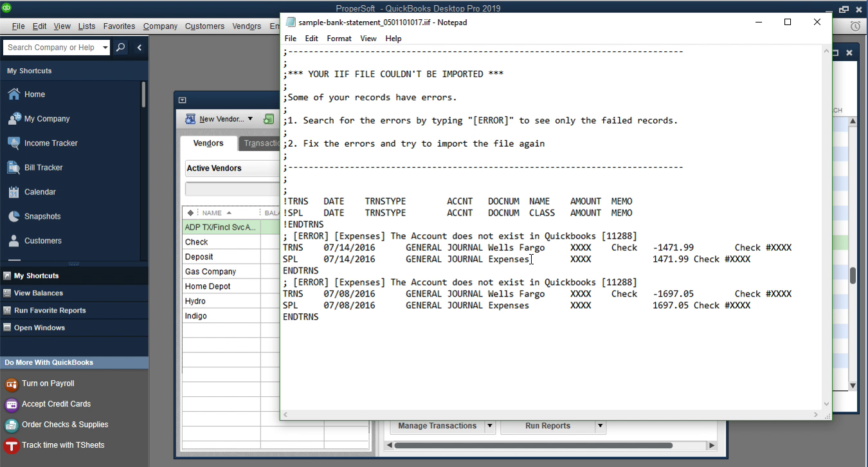Click Notepad document icon in title bar

(291, 22)
